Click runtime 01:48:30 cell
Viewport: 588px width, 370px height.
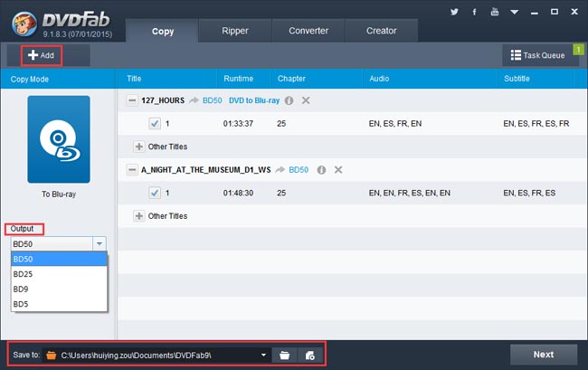click(238, 193)
